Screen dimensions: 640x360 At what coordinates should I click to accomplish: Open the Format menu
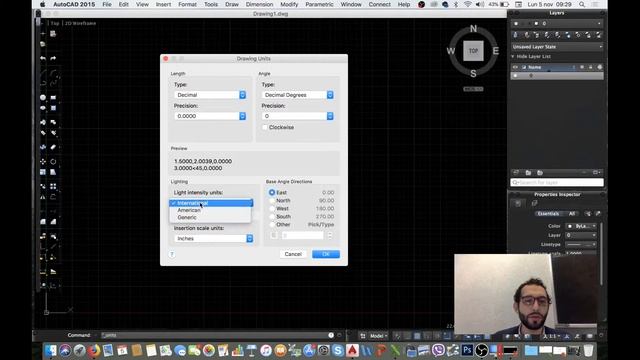187,4
